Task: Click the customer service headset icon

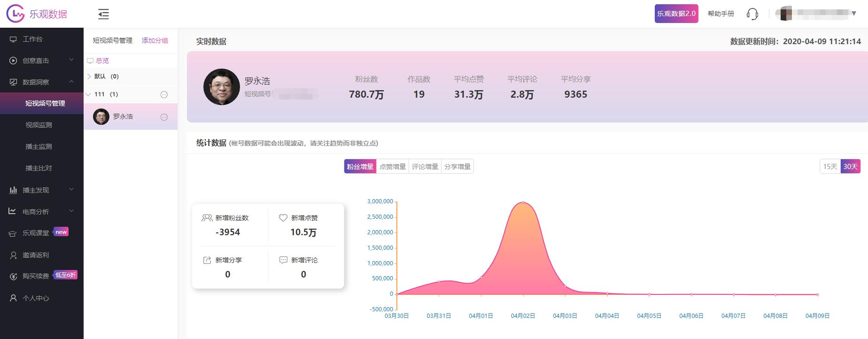Action: point(752,14)
